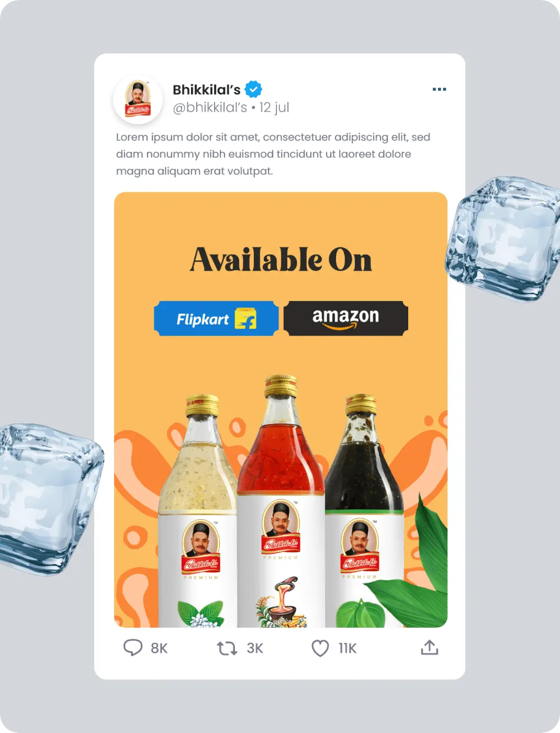Click the 12 jul post date
The height and width of the screenshot is (733, 560).
274,107
